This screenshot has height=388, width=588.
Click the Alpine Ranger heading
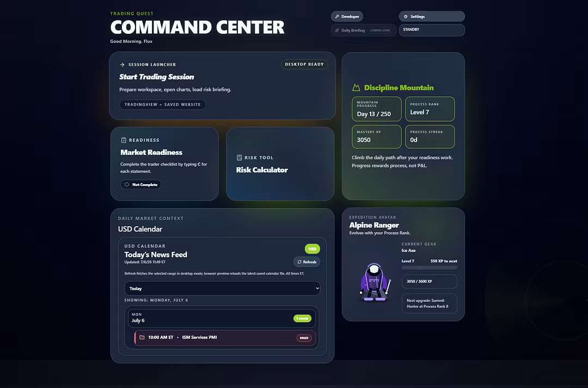374,225
